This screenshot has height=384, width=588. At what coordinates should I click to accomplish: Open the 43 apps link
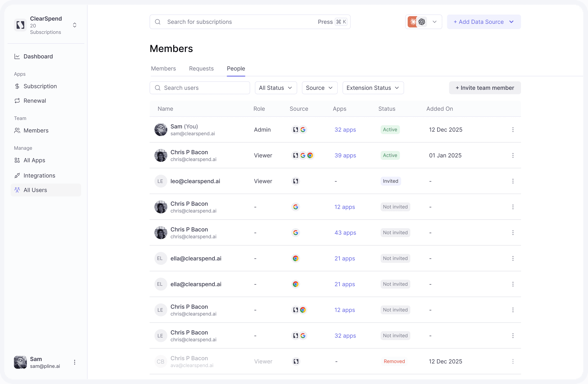[345, 233]
